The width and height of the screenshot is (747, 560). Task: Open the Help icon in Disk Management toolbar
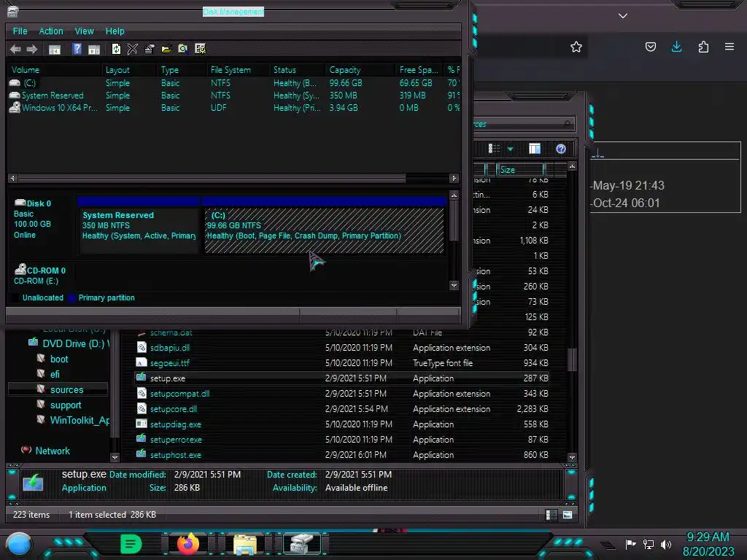77,49
